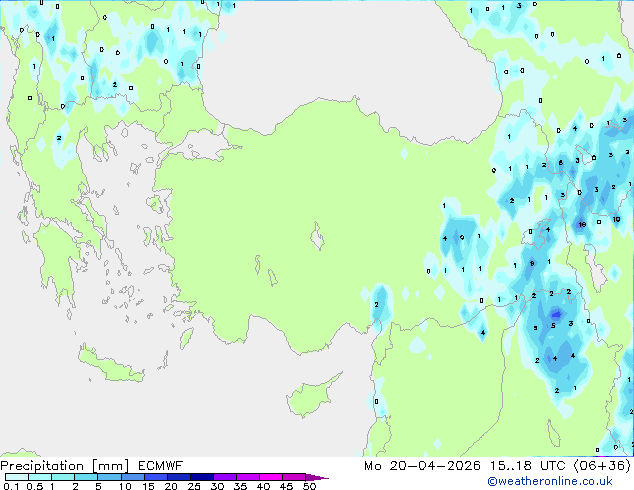Click the legend label '40'

tap(263, 486)
